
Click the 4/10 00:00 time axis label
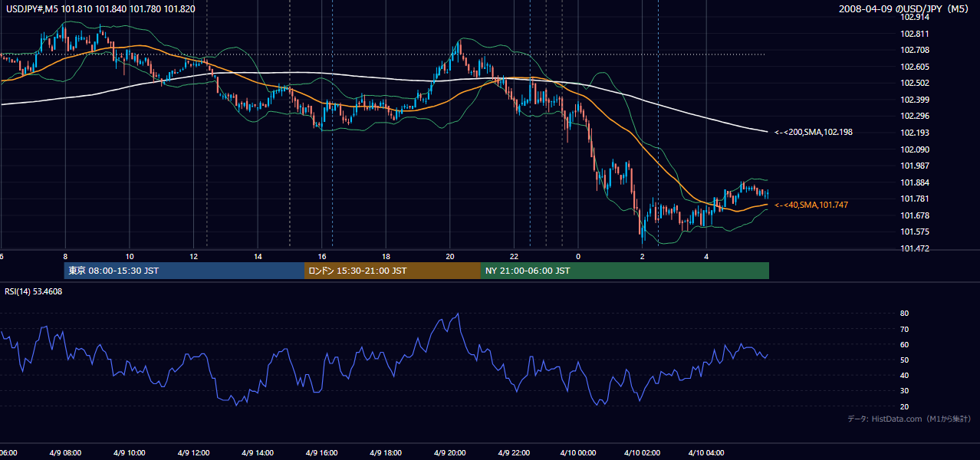(x=578, y=452)
